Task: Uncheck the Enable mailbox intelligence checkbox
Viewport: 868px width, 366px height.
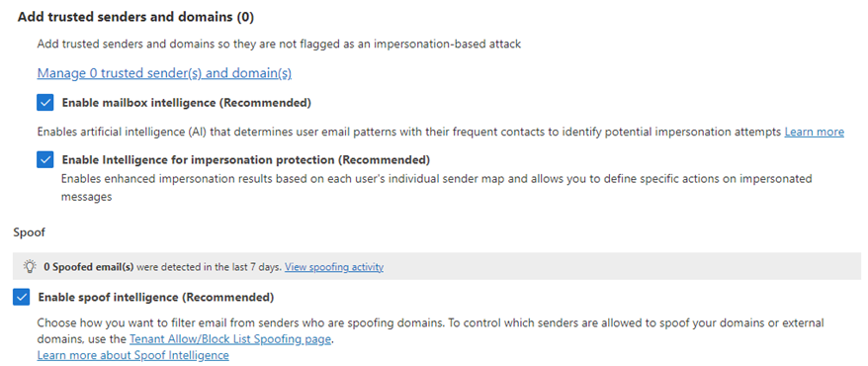Action: tap(44, 103)
